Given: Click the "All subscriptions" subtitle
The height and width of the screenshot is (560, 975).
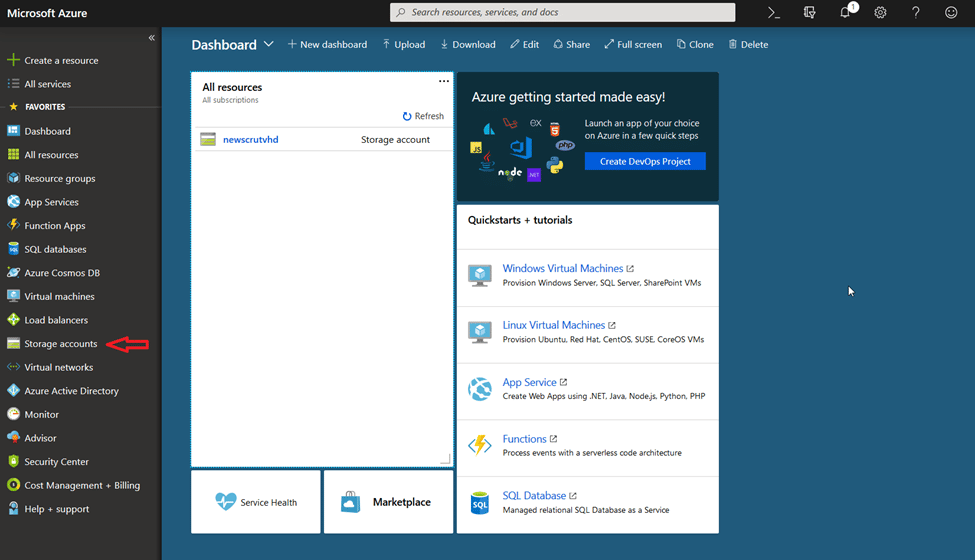Looking at the screenshot, I should 230,100.
